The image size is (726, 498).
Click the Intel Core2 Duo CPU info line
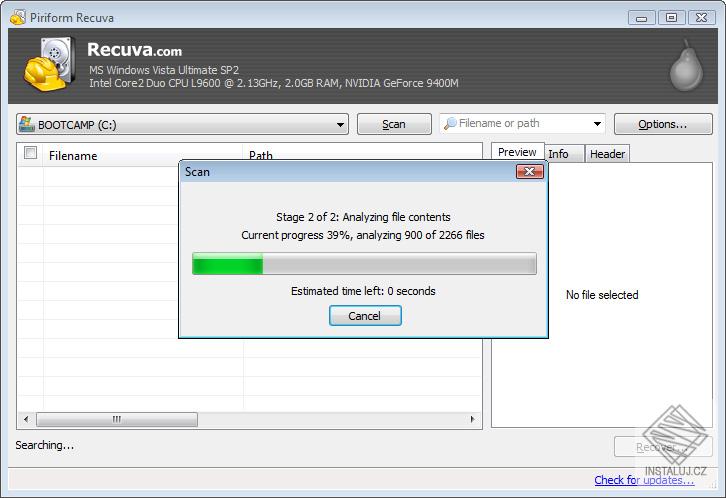tap(274, 83)
